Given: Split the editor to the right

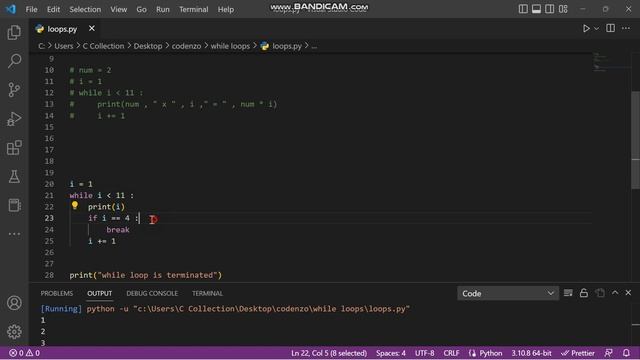Looking at the screenshot, I should tap(611, 28).
